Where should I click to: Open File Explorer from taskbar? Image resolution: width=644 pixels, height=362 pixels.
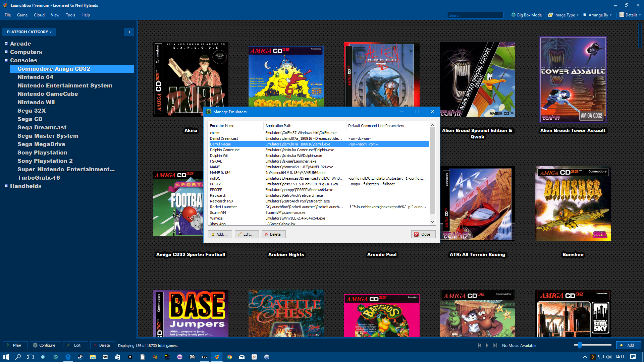[93, 357]
